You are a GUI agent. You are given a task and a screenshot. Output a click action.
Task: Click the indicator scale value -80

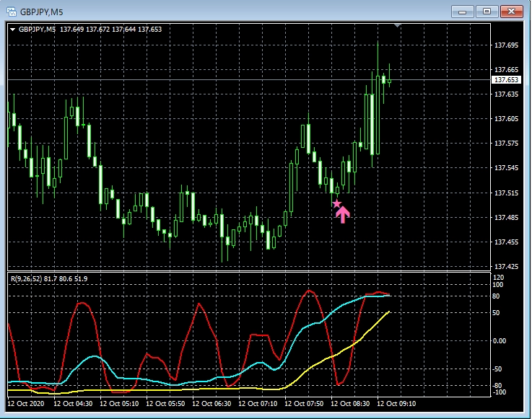point(497,385)
